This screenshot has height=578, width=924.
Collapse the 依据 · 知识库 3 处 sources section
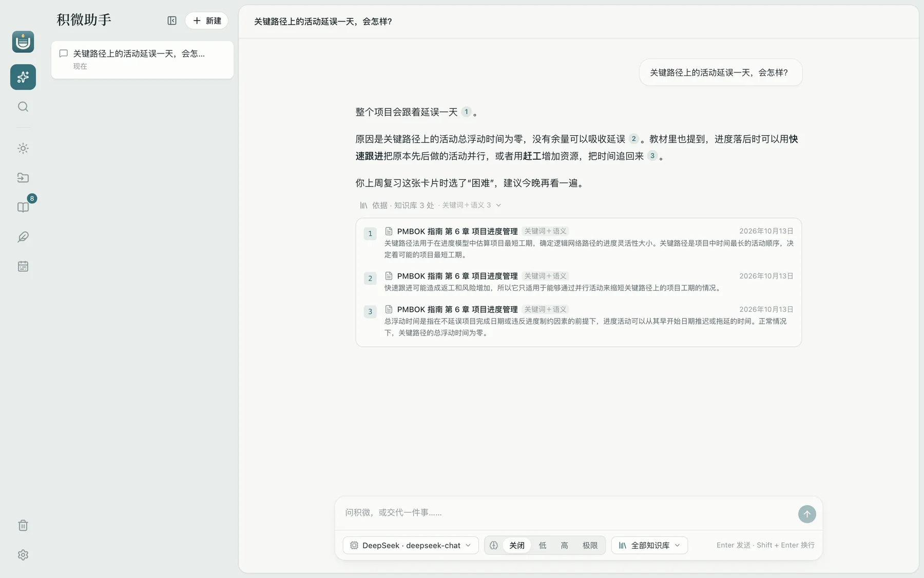430,205
